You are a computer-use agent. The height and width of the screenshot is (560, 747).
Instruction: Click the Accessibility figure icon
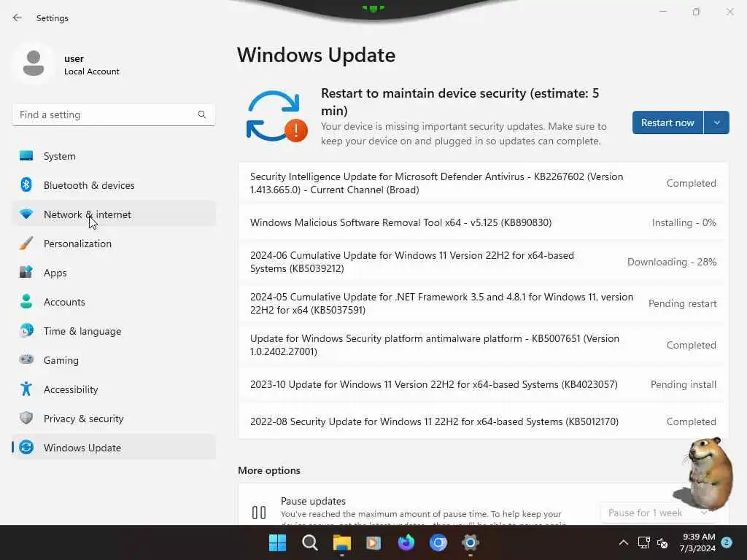click(26, 389)
